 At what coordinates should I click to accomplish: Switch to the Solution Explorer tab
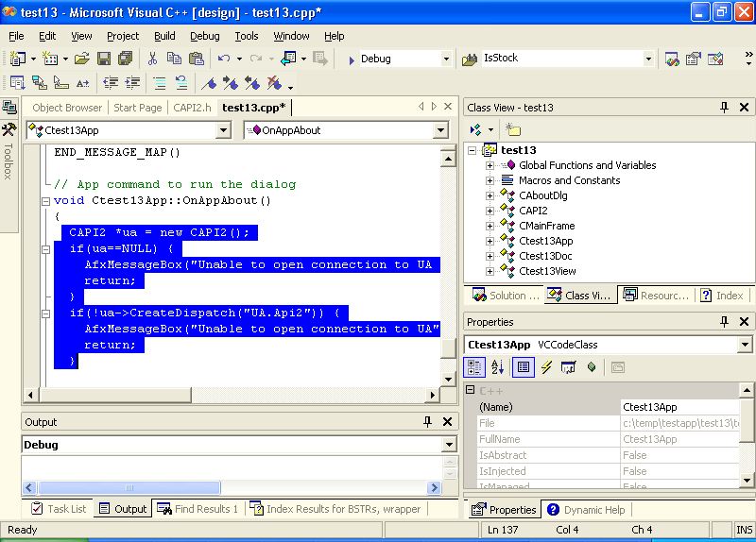coord(506,296)
